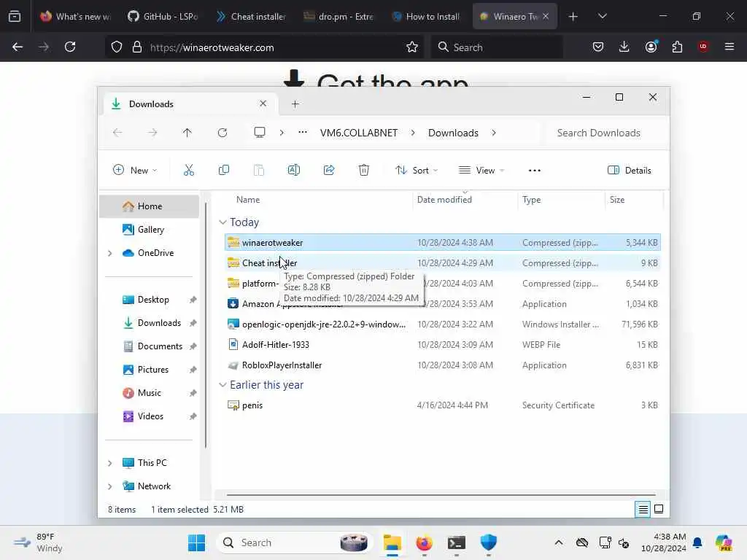The height and width of the screenshot is (560, 747).
Task: Open the See more ellipsis in Explorer toolbar
Action: (x=535, y=171)
